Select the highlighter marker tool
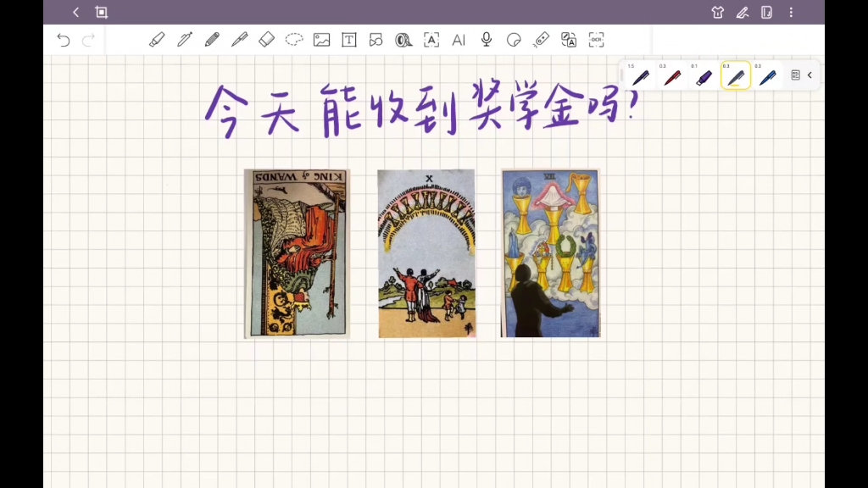 click(157, 40)
